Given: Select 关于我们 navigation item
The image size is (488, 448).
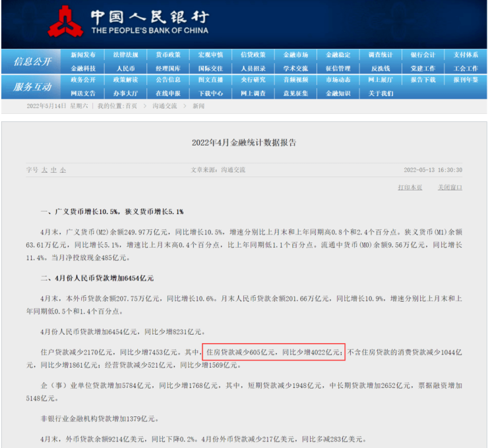Looking at the screenshot, I should pyautogui.click(x=381, y=94).
